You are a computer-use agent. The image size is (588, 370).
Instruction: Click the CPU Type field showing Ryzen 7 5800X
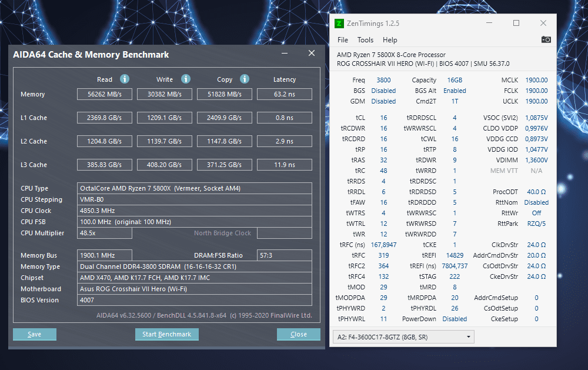point(195,188)
